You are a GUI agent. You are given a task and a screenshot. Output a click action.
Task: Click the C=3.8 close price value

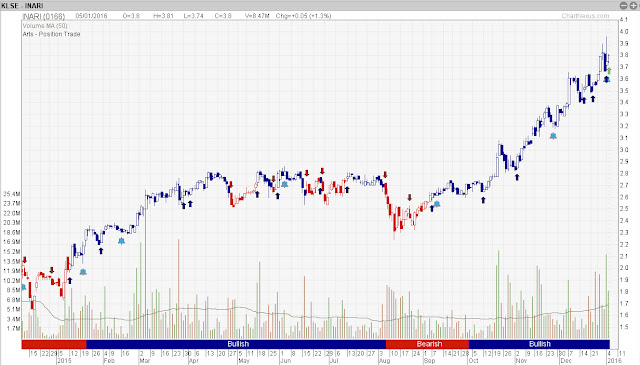point(223,16)
